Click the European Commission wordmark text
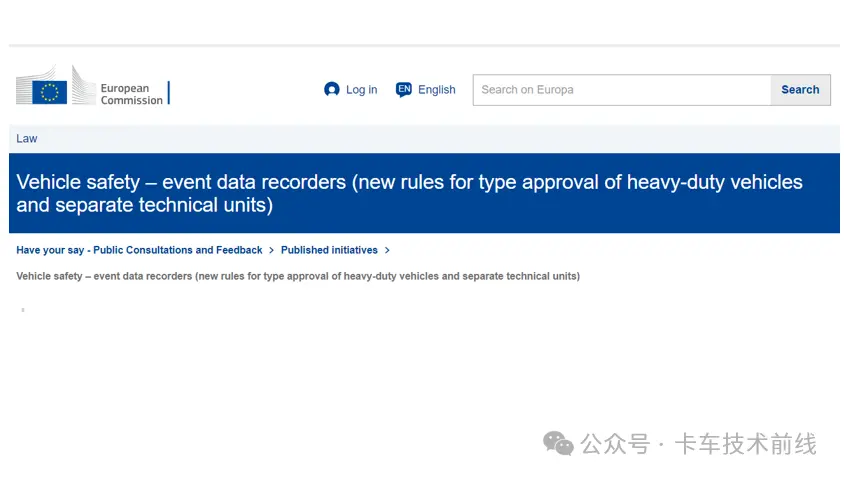Screen dimensions: 844x478 (131, 94)
